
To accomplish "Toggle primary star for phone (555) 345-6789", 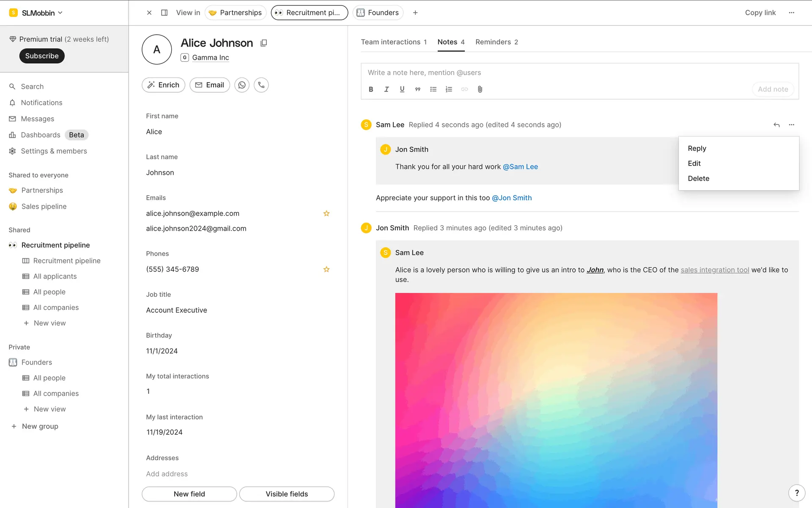I will (x=326, y=269).
